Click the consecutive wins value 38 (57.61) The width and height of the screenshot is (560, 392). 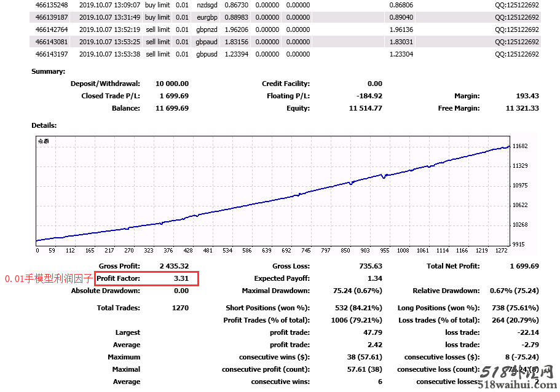[365, 357]
